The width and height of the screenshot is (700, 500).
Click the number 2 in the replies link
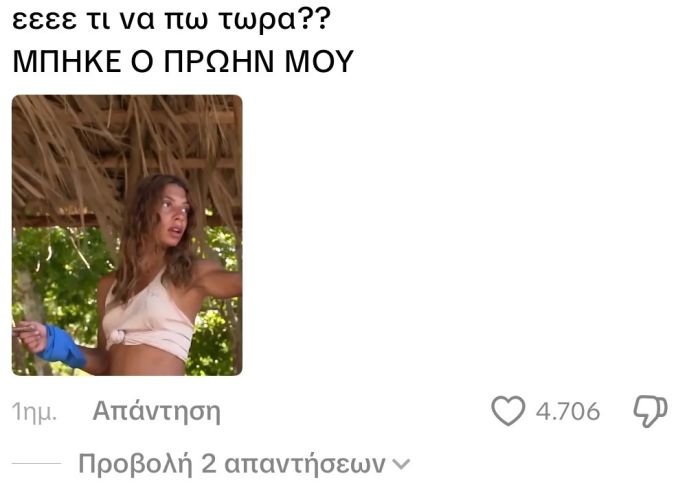point(209,463)
